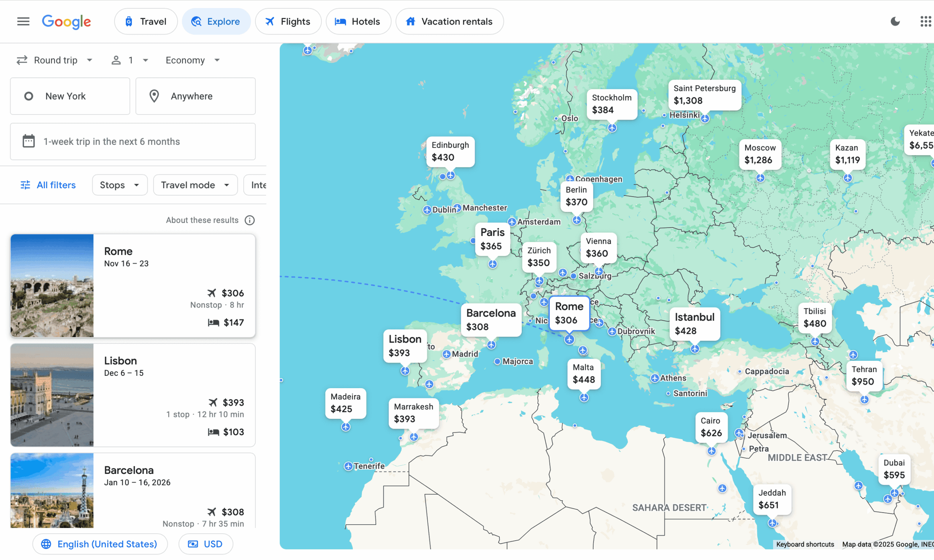Open the Barcelona photo thumbnail

(x=52, y=490)
